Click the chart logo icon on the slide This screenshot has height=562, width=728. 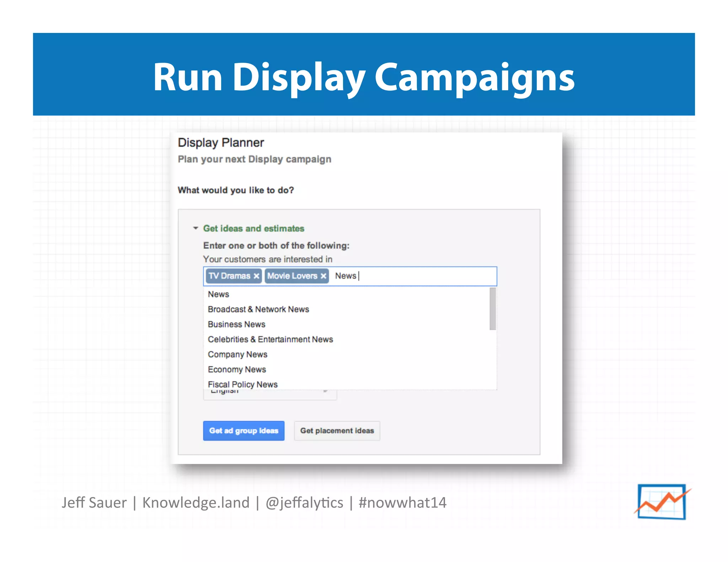click(x=662, y=502)
